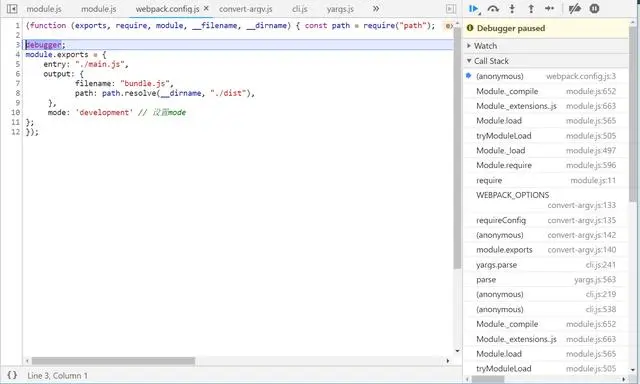Show more tabs with the chevron

click(x=376, y=9)
